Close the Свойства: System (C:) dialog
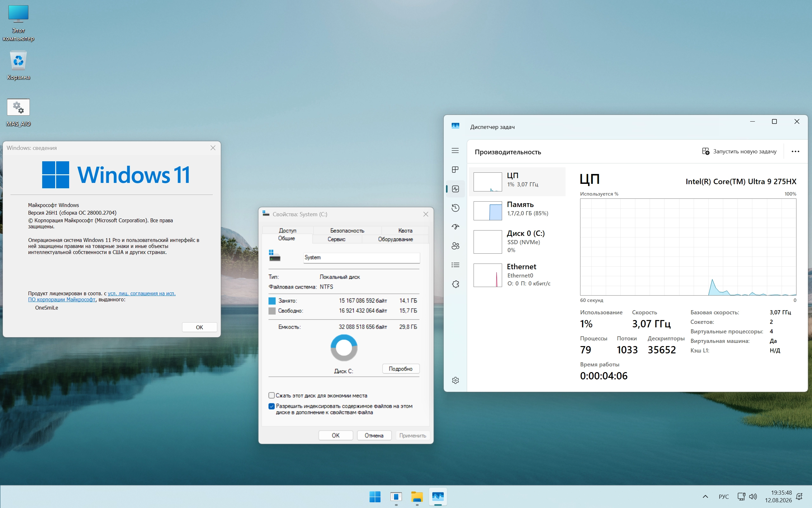812x508 pixels. click(425, 214)
